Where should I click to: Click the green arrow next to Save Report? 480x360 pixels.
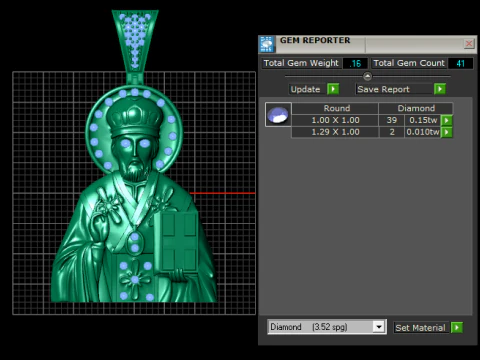(440, 89)
